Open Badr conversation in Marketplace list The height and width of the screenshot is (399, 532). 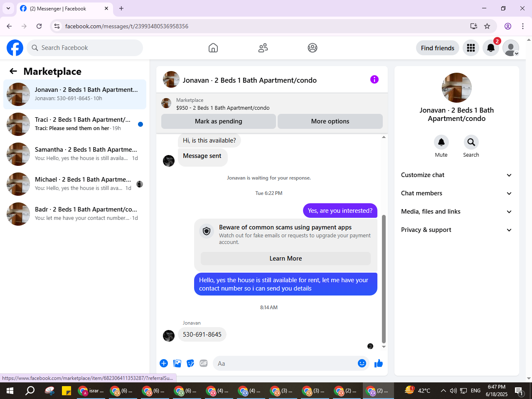[75, 214]
